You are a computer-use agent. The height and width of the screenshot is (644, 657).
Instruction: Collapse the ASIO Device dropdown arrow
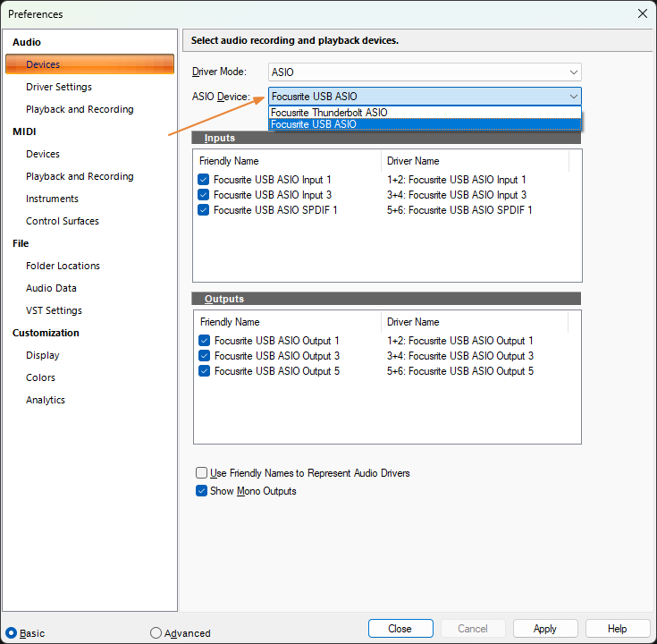click(x=573, y=97)
